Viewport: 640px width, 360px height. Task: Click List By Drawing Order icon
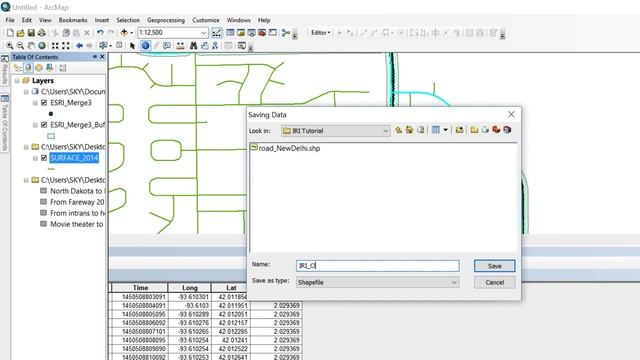(18, 68)
